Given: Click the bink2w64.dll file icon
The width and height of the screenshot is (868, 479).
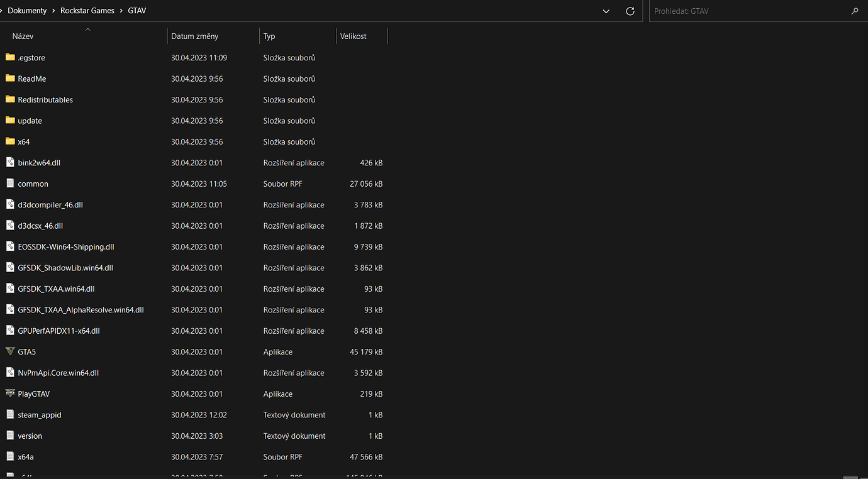Looking at the screenshot, I should point(9,162).
